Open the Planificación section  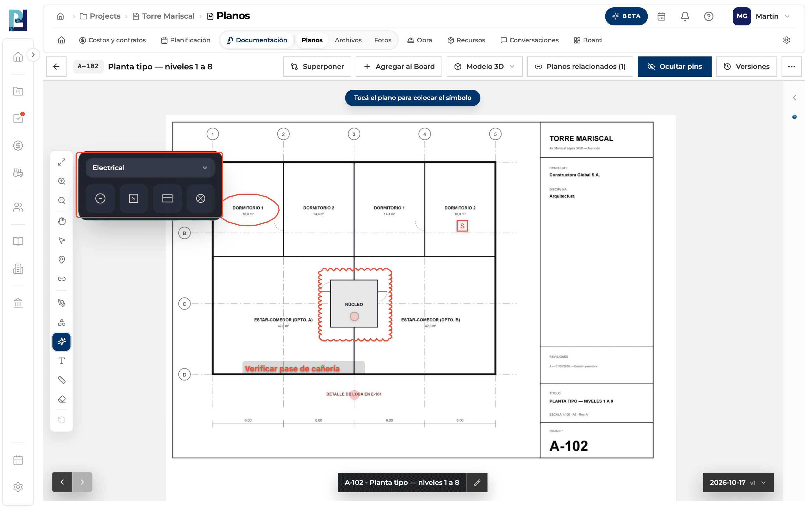pyautogui.click(x=186, y=40)
